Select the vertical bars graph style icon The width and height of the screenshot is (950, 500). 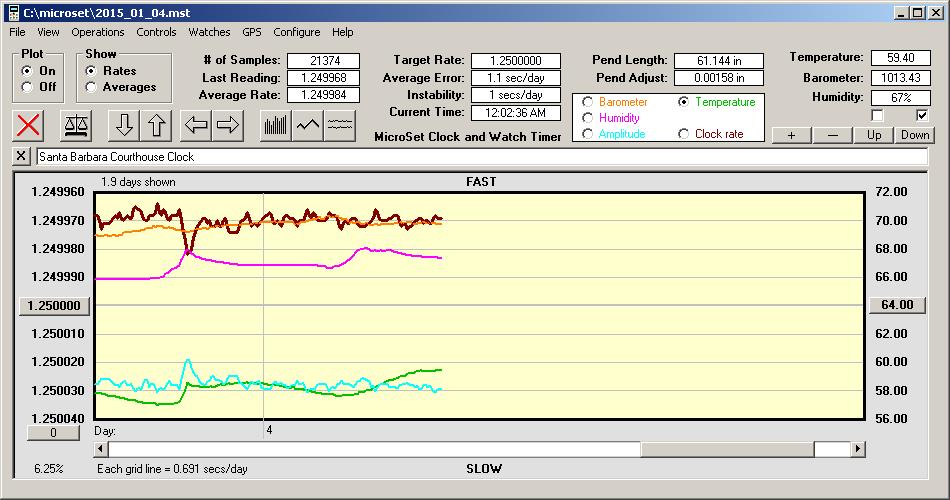(x=275, y=126)
